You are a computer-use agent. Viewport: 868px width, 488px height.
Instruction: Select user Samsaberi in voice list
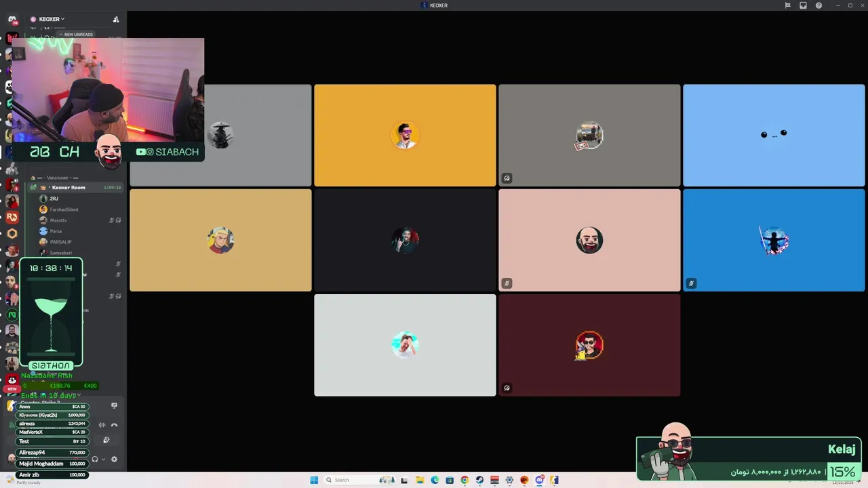pyautogui.click(x=60, y=253)
